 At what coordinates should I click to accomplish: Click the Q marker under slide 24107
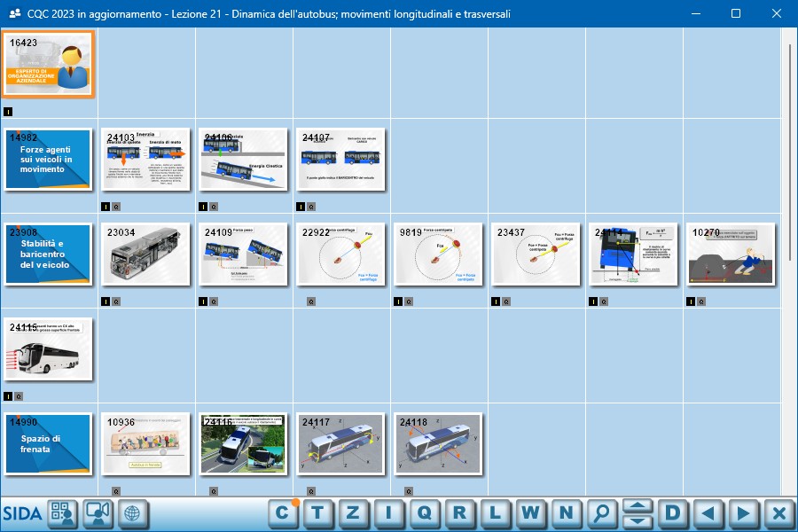tap(311, 207)
